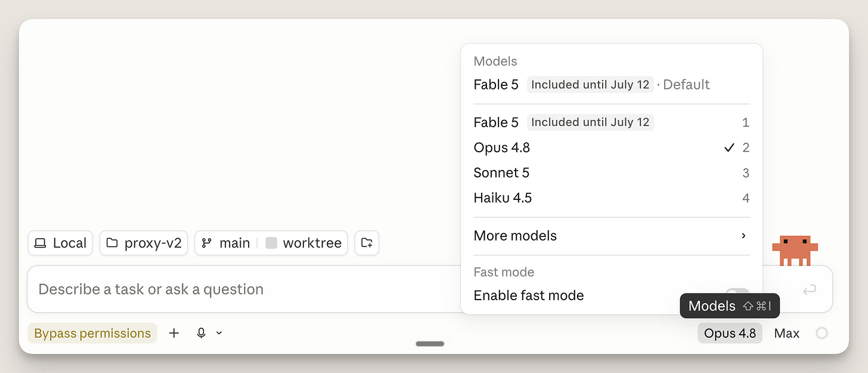Click the folder icon beside proxy-v2
Viewport: 868px width, 373px height.
tap(112, 243)
